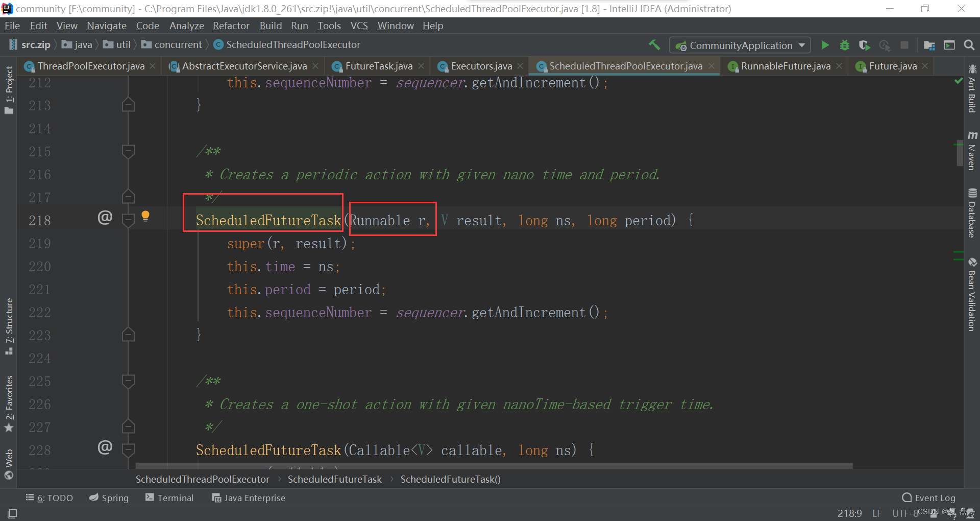Viewport: 980px width, 521px height.
Task: Click the profiler run icon in toolbar
Action: (885, 45)
